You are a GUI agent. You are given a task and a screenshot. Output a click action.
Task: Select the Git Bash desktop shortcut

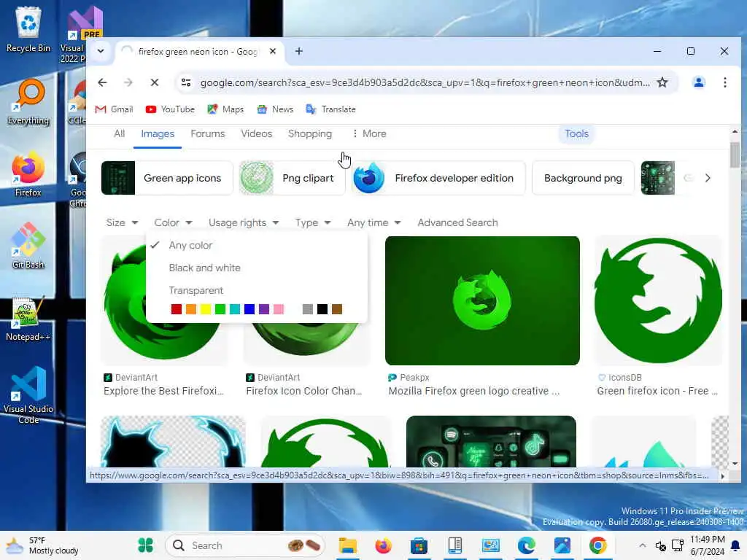point(28,246)
